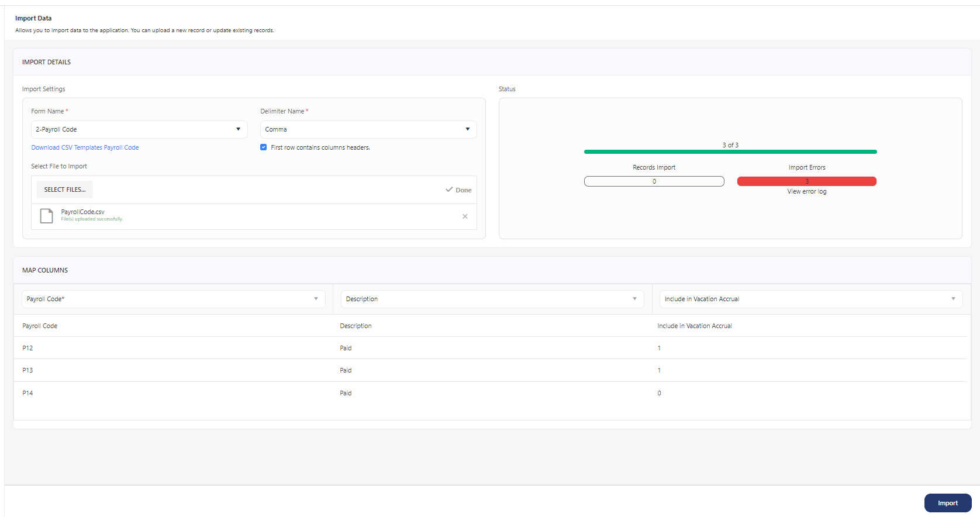Click the PayrollCode.csv document icon
This screenshot has height=517, width=980.
coord(46,216)
